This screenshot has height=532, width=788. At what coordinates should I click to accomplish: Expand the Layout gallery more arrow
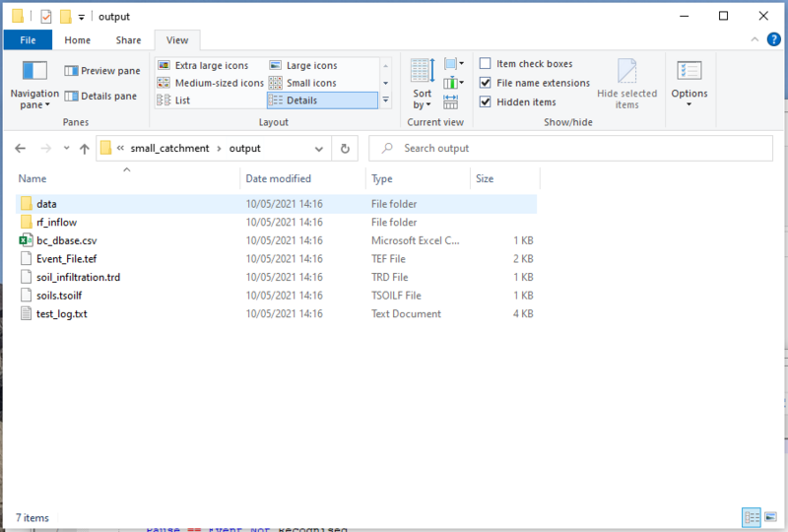(x=385, y=100)
